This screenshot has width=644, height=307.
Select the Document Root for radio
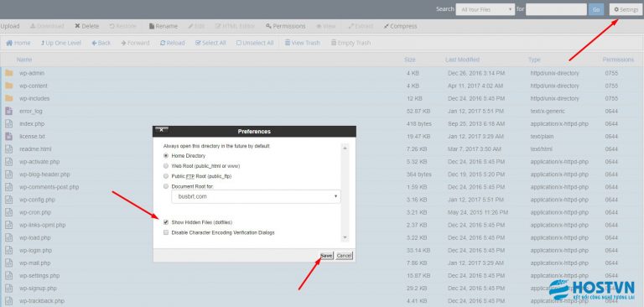coord(166,186)
